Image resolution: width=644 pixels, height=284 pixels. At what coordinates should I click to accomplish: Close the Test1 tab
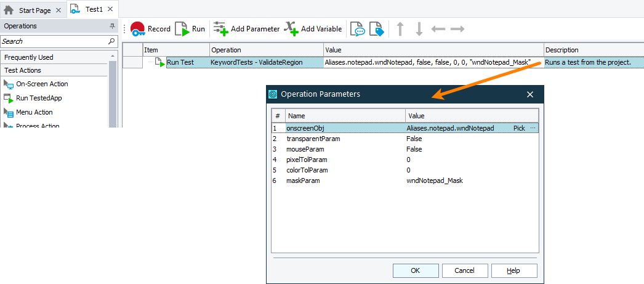click(x=110, y=9)
